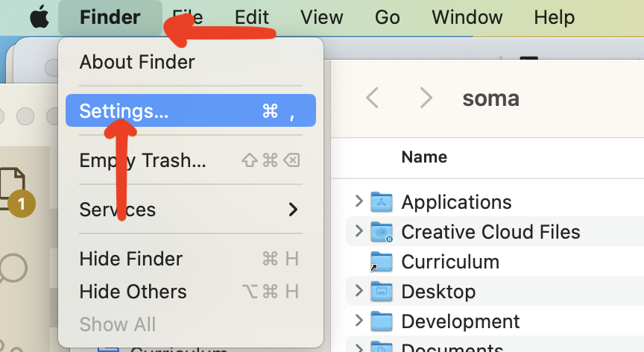Expand the Development folder
The width and height of the screenshot is (644, 352).
tap(359, 321)
